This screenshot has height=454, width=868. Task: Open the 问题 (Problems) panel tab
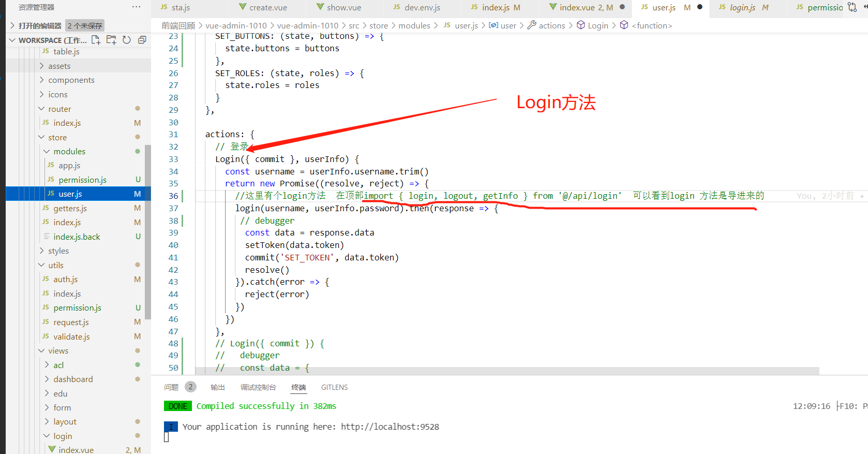171,387
